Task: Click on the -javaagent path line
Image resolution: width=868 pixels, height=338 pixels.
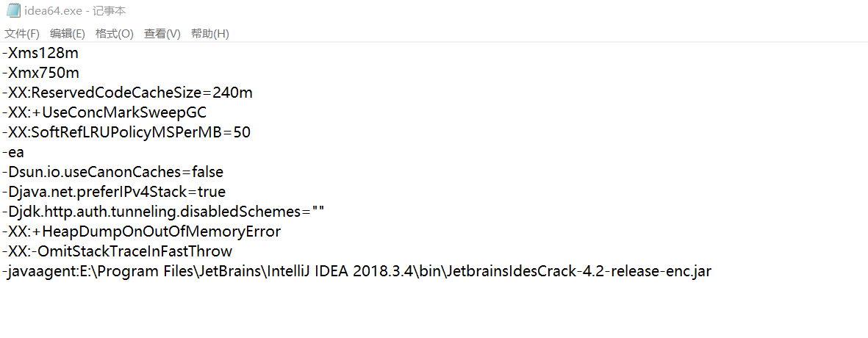Action: [x=357, y=272]
